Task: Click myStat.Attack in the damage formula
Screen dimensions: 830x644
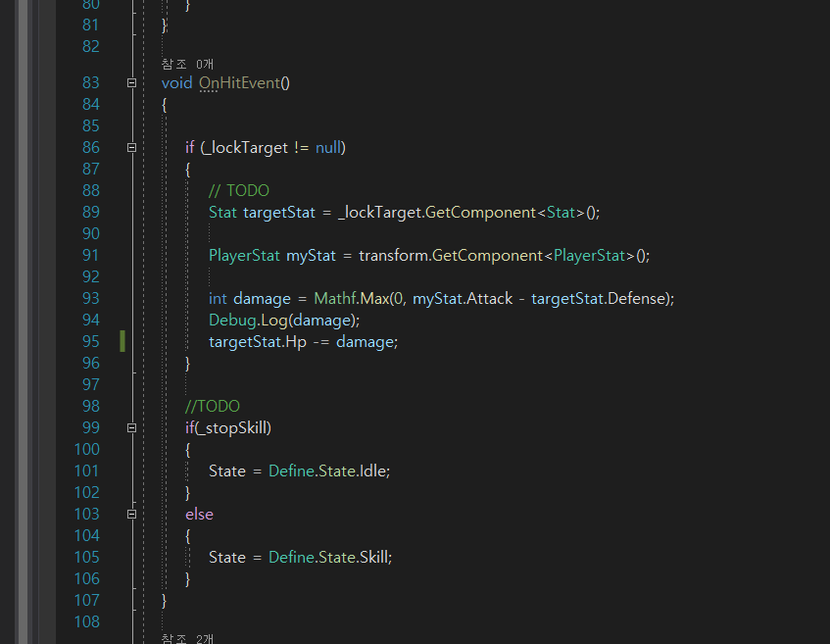Action: point(463,299)
